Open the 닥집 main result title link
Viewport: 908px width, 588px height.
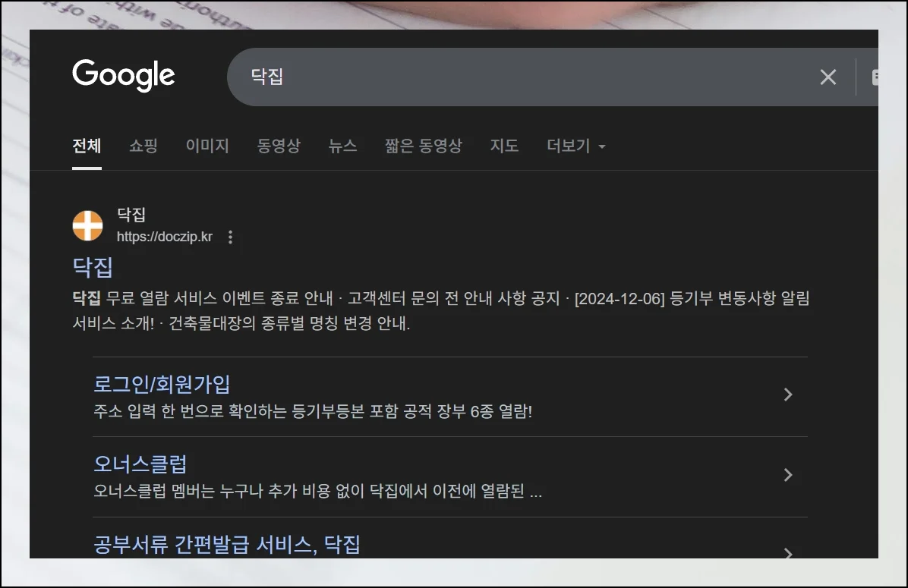coord(93,267)
